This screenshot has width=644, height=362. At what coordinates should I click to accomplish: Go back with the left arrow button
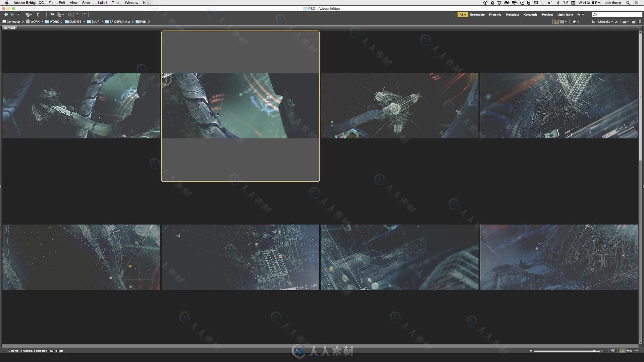point(6,14)
